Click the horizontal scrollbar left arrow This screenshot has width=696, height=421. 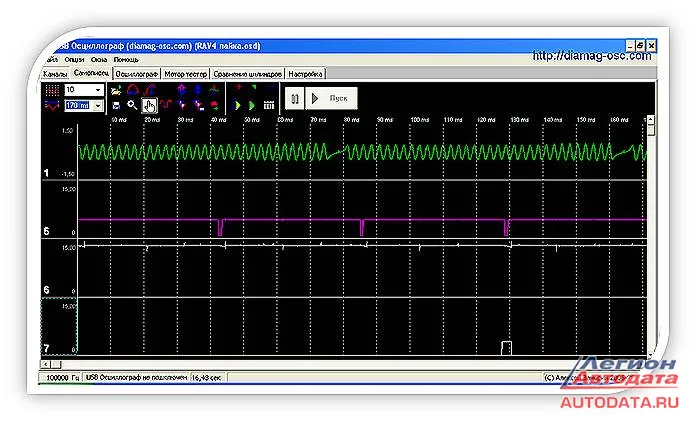(45, 364)
